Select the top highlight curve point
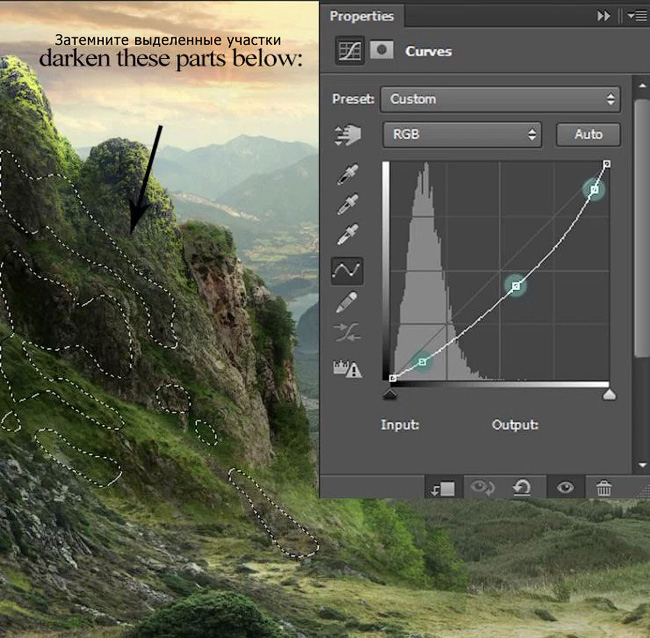Viewport: 650px width, 638px height. pos(594,189)
